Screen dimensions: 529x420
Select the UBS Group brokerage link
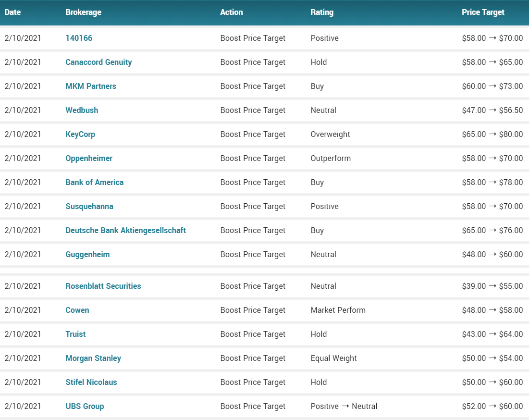(85, 406)
